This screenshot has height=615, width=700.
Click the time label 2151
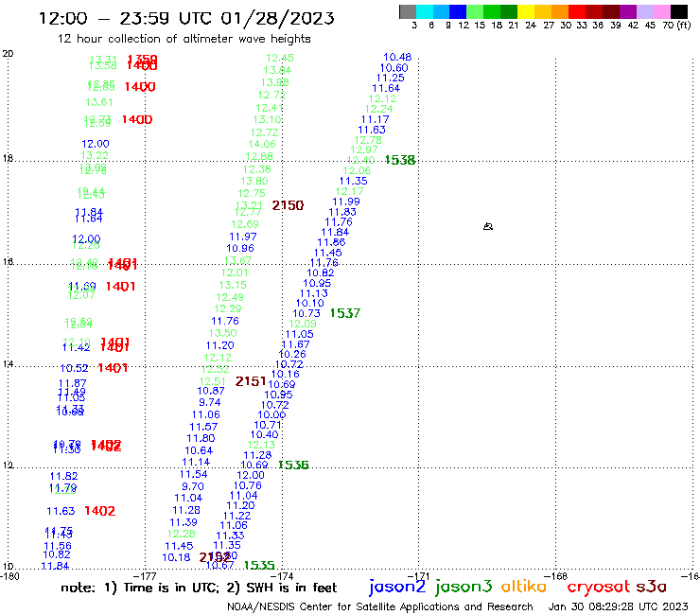click(x=251, y=381)
